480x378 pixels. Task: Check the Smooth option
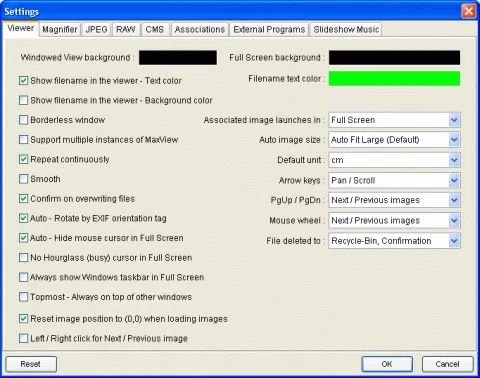[23, 179]
